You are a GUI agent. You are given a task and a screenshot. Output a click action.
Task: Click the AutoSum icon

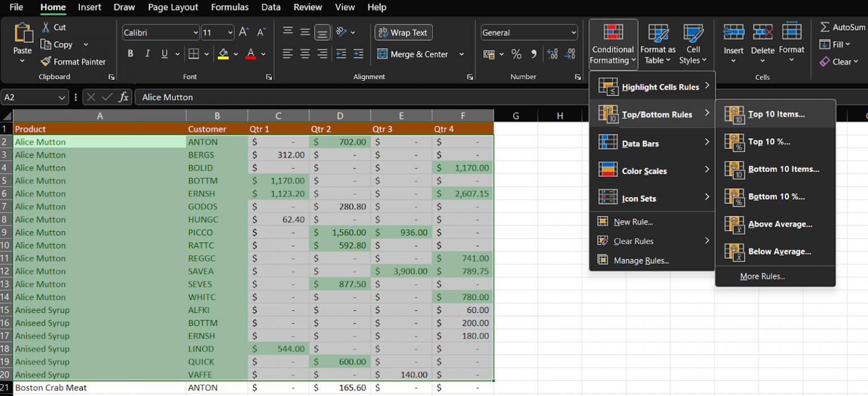pyautogui.click(x=824, y=27)
